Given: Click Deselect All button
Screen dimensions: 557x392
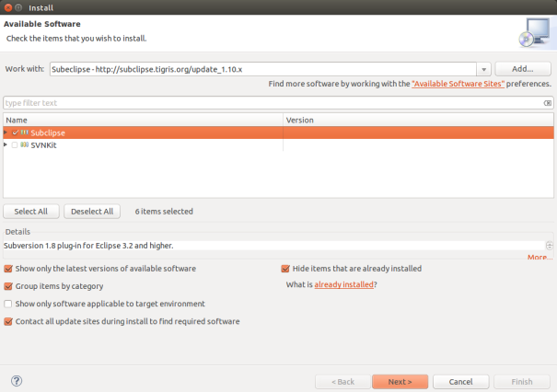Looking at the screenshot, I should point(92,212).
